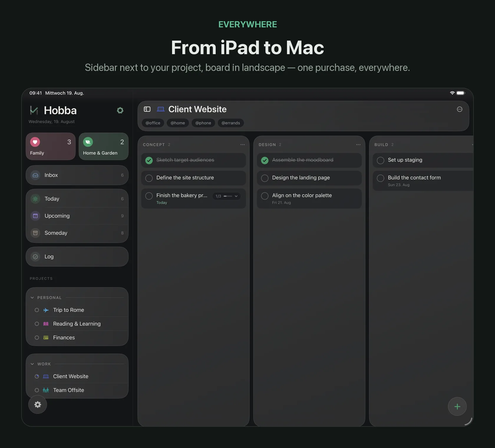Uncheck the Sketch target audiences task
This screenshot has height=448, width=495.
(x=149, y=160)
